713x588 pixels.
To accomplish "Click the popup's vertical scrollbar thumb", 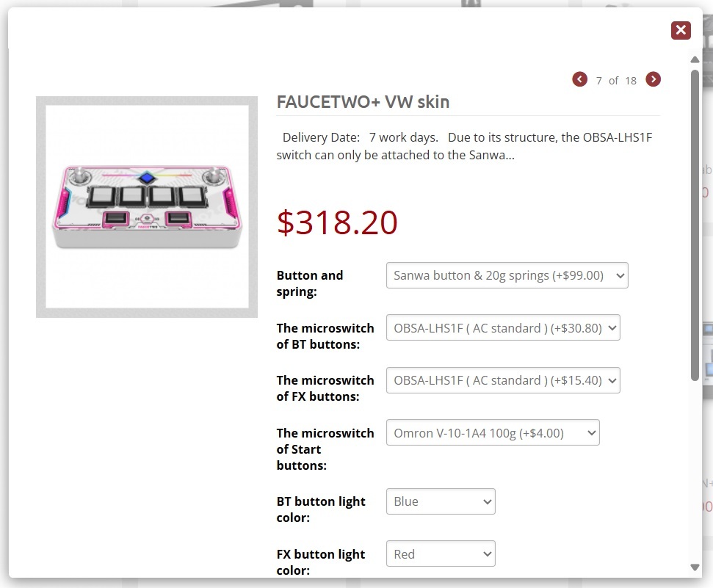I will click(695, 220).
